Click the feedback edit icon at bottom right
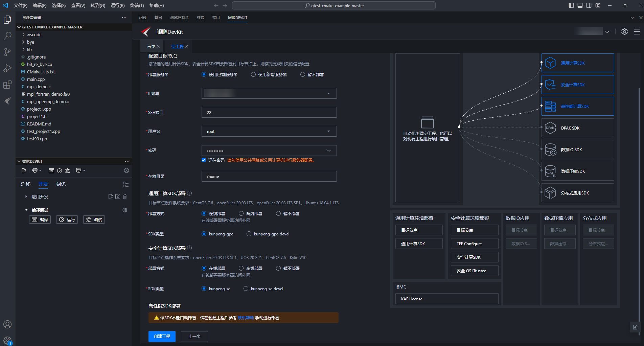Viewport: 644px width, 346px height. click(635, 327)
